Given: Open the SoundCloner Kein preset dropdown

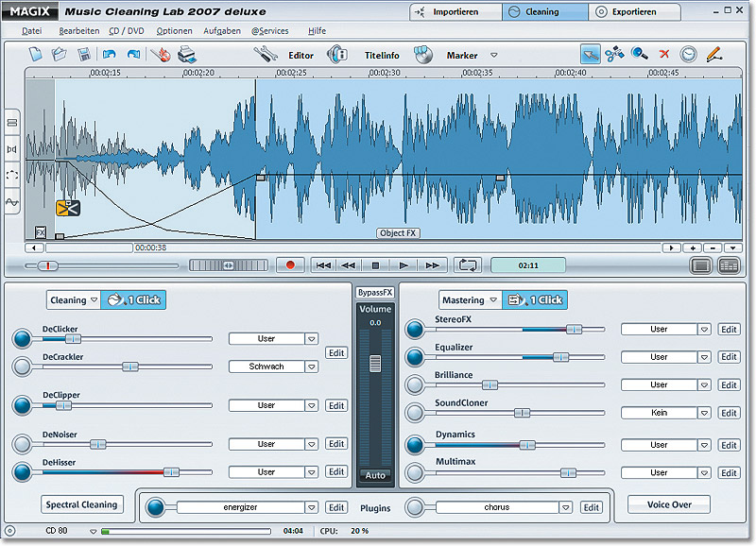Looking at the screenshot, I should (x=703, y=413).
